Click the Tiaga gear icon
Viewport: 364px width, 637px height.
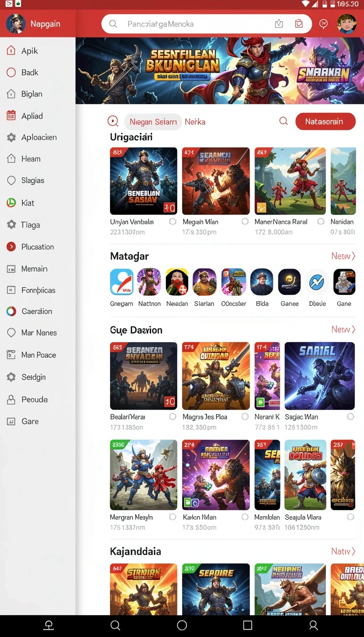11,225
